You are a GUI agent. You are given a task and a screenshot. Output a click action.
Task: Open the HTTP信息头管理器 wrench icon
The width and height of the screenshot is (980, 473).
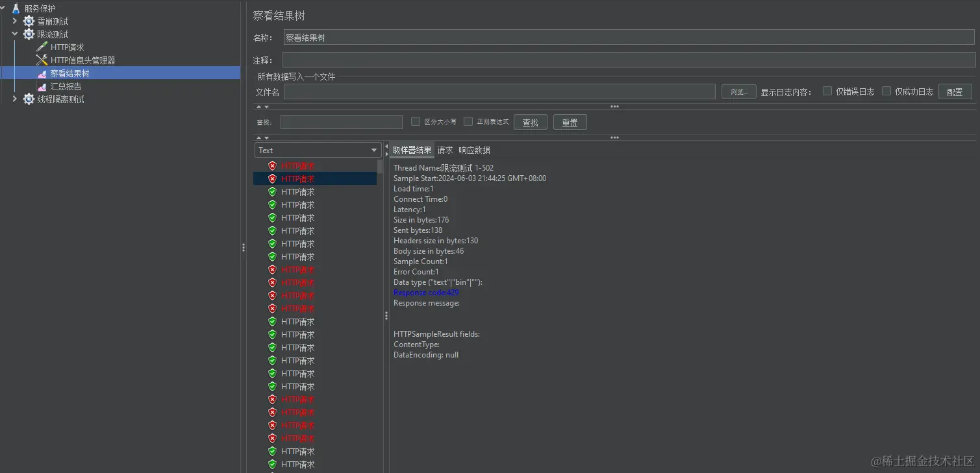coord(42,60)
